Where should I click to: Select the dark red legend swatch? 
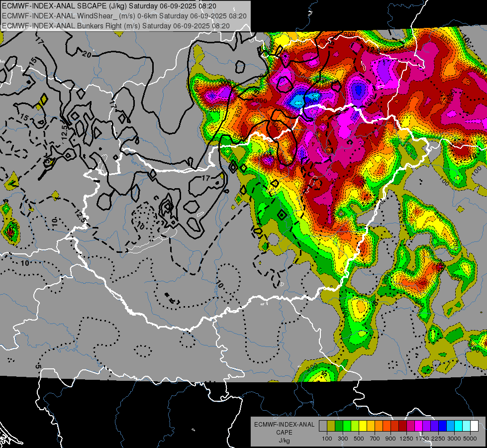tap(402, 426)
